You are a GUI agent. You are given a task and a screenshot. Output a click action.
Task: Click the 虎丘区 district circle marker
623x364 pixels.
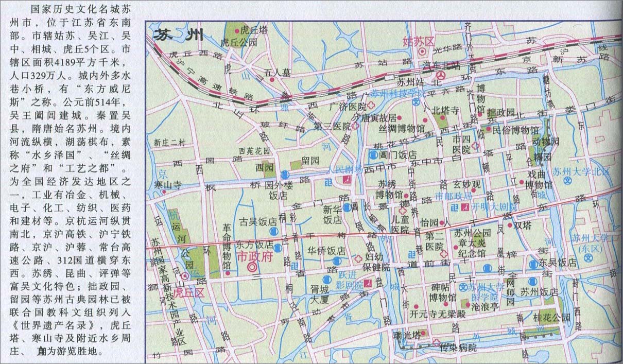pyautogui.click(x=184, y=276)
